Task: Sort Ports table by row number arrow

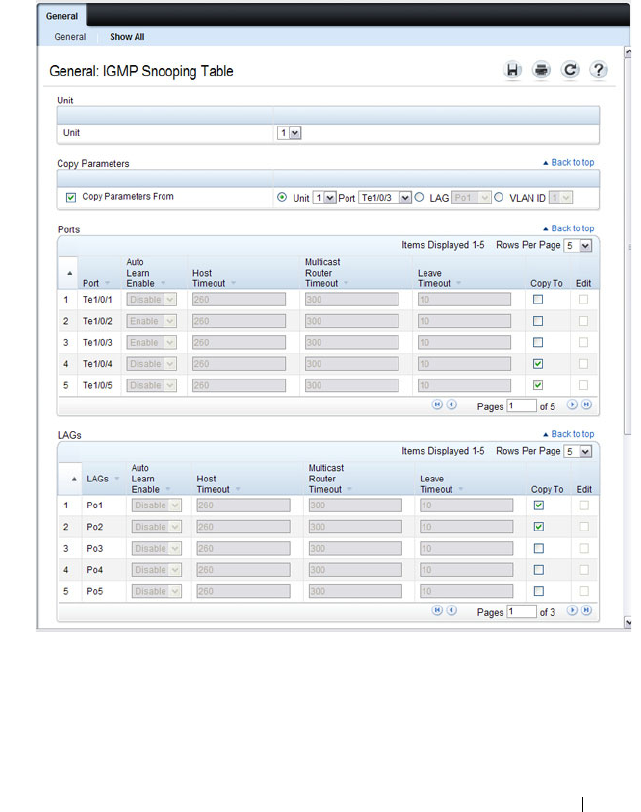Action: (x=69, y=273)
